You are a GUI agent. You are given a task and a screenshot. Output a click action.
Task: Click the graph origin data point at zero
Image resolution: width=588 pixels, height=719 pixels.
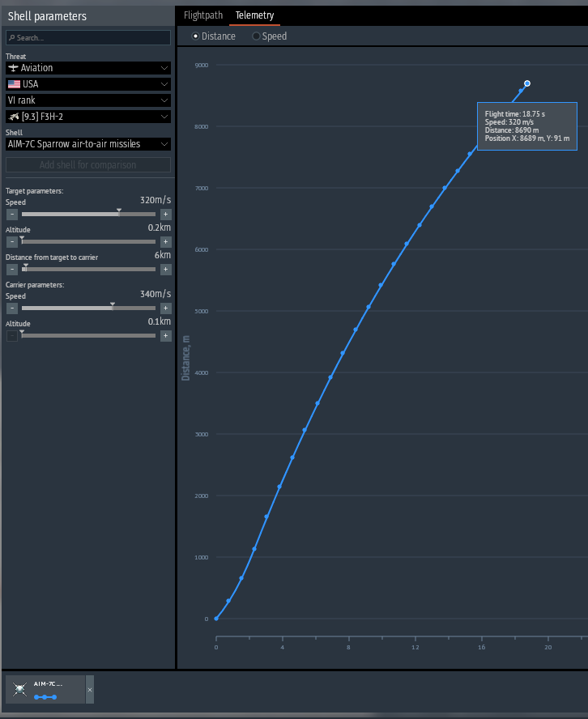[x=216, y=619]
